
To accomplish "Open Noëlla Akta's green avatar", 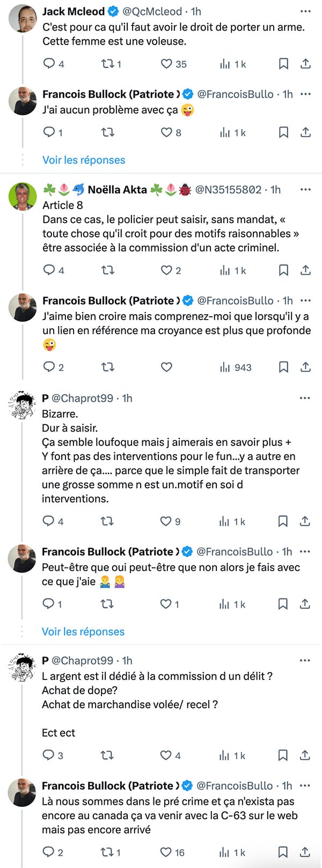I will point(23,196).
